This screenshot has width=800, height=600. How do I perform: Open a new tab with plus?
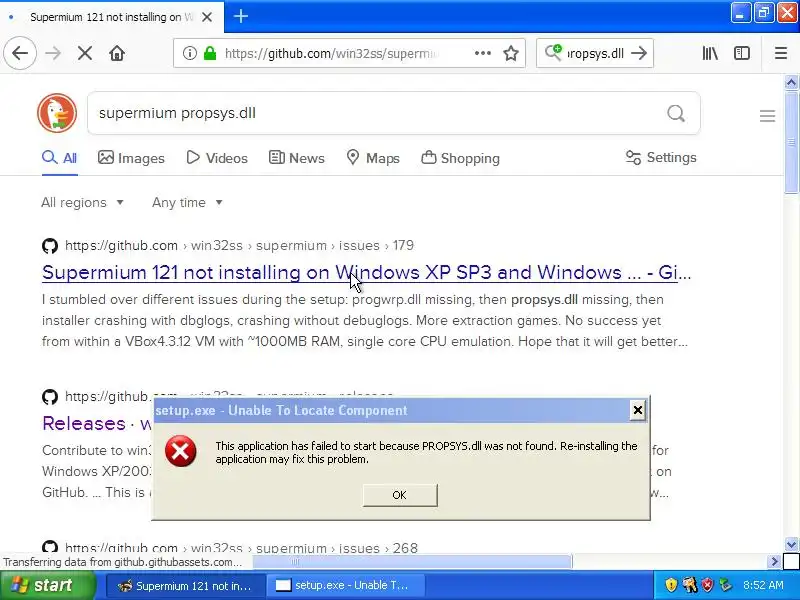[x=241, y=16]
